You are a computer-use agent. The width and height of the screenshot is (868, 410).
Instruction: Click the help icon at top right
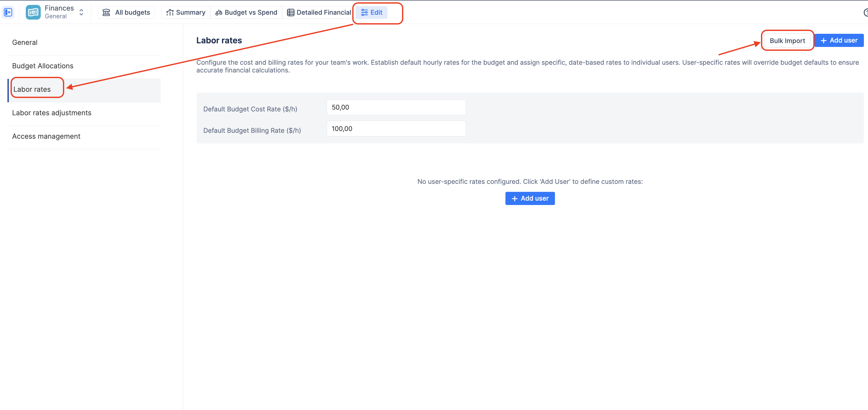point(865,12)
